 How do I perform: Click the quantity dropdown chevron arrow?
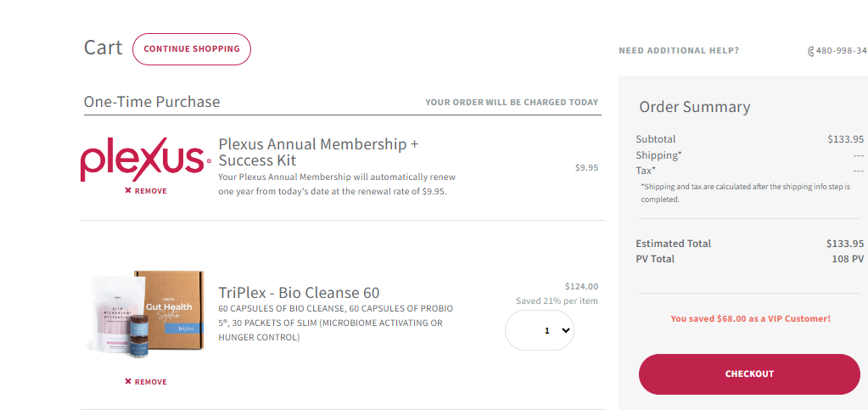click(565, 330)
